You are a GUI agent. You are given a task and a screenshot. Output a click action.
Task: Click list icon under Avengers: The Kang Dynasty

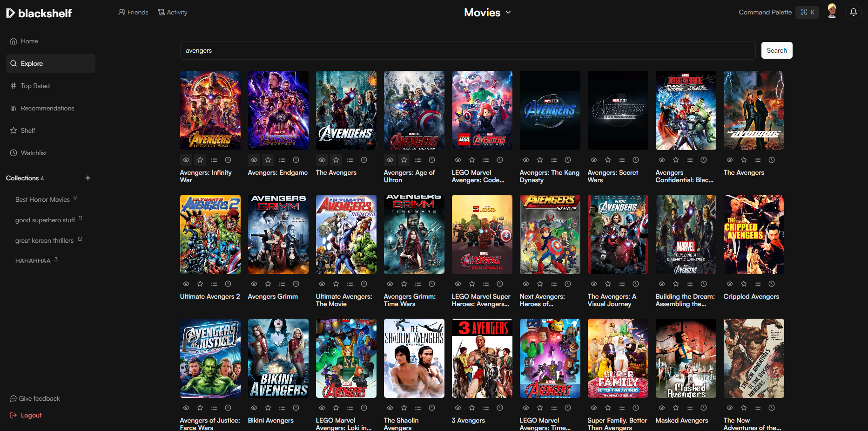tap(554, 160)
